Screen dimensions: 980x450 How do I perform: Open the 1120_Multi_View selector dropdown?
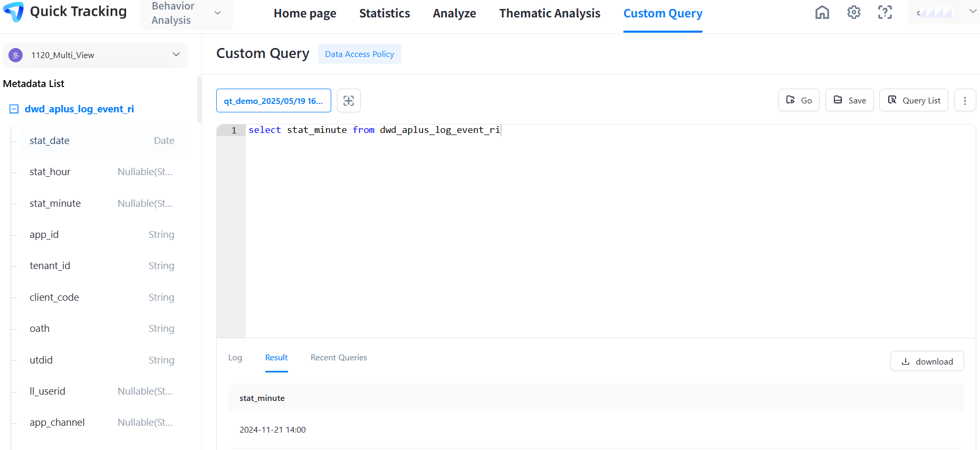[176, 54]
